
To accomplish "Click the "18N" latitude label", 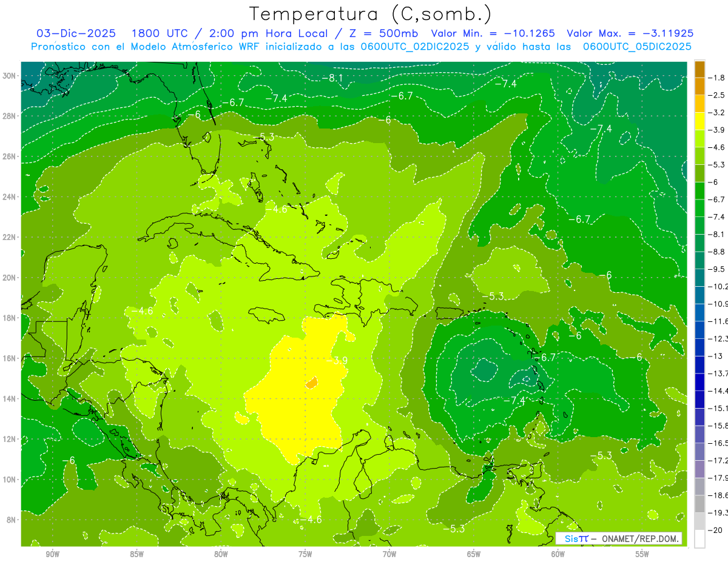I will [9, 318].
